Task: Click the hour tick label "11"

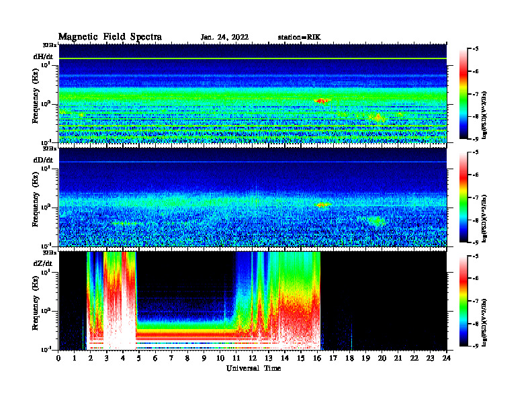Action: tap(236, 358)
